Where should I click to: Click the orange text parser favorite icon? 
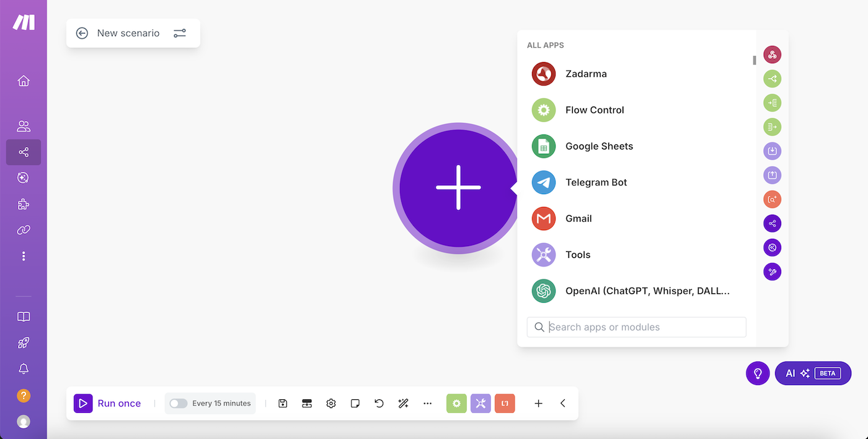(505, 404)
